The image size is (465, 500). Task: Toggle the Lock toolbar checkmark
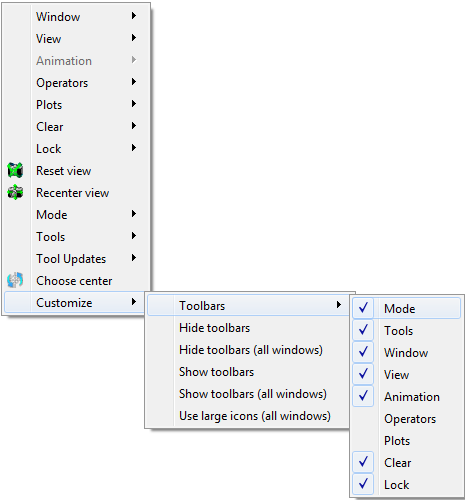click(363, 484)
